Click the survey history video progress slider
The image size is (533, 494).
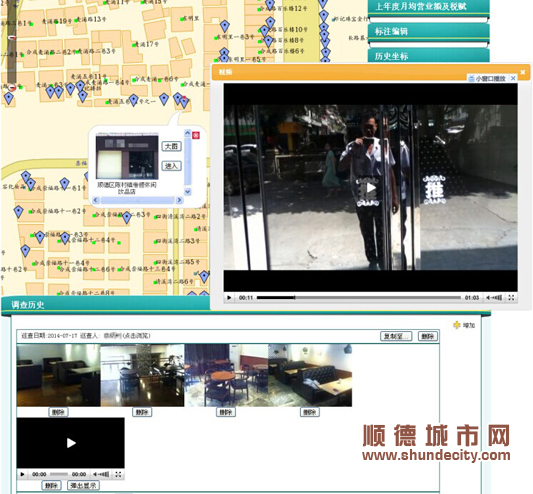tap(59, 474)
